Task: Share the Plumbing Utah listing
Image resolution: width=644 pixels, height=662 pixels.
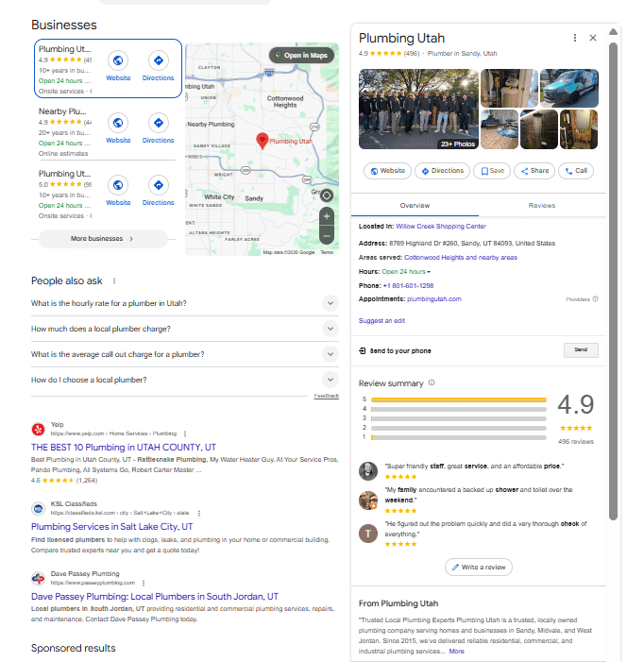Action: (x=534, y=171)
